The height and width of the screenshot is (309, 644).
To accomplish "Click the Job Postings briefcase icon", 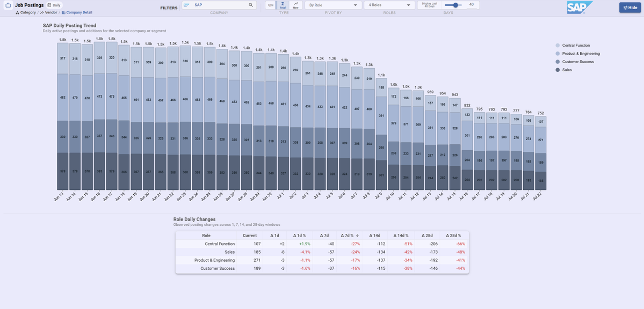I will [8, 5].
